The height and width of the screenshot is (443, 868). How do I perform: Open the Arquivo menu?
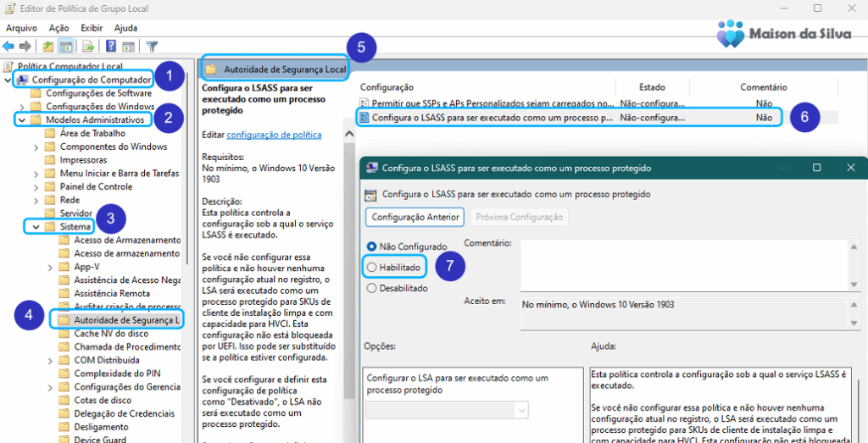21,28
